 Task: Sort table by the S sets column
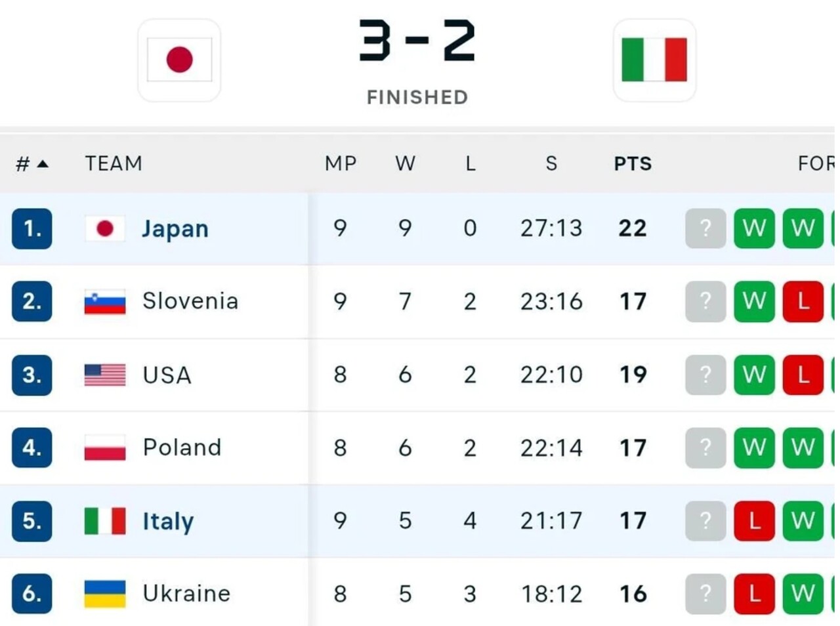pos(551,163)
